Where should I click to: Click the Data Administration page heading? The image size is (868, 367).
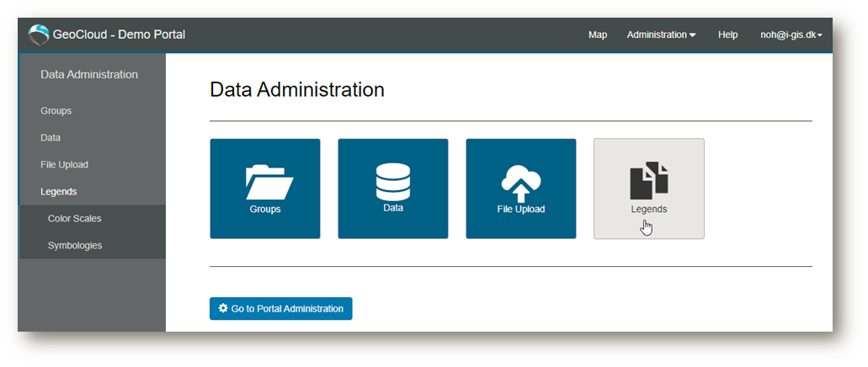click(x=297, y=90)
